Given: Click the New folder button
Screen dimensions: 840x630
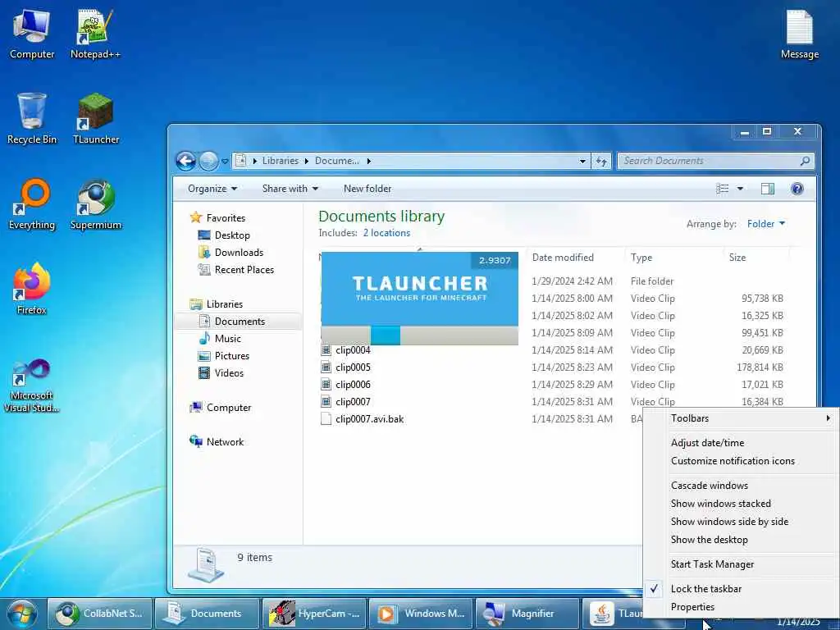Looking at the screenshot, I should coord(367,189).
